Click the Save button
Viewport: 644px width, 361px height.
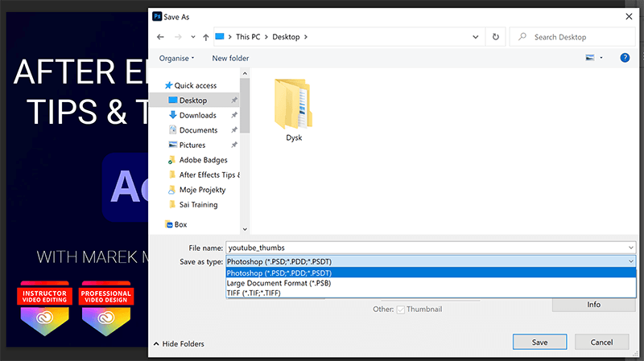(539, 343)
